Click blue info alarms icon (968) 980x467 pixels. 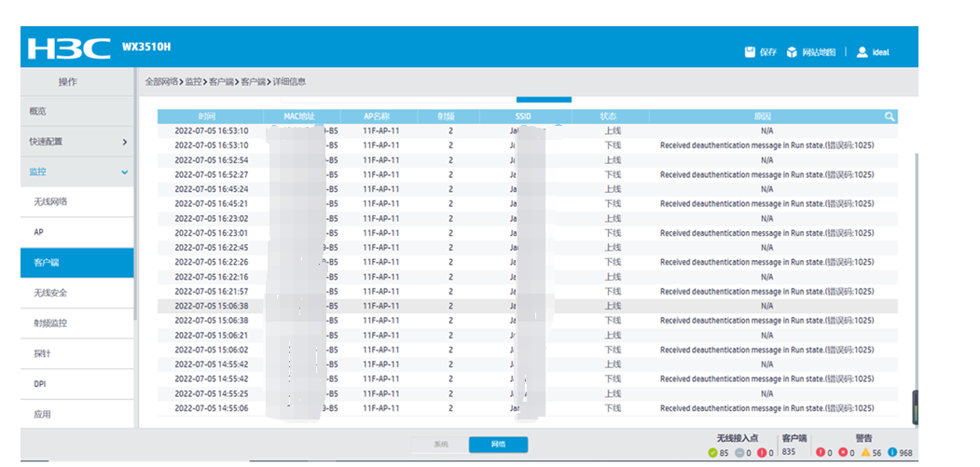891,452
